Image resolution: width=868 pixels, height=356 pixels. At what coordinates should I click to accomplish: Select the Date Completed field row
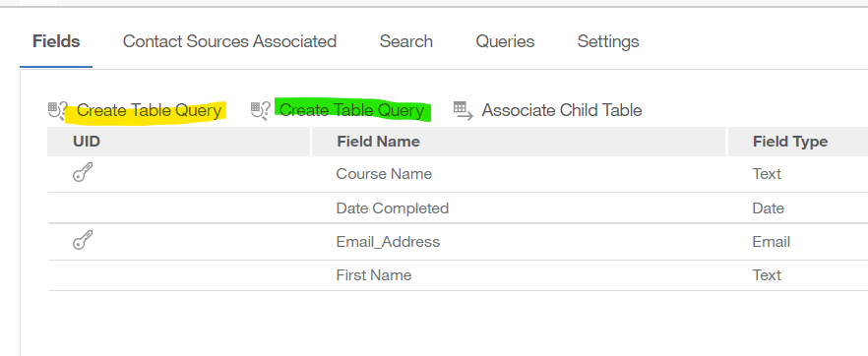pyautogui.click(x=458, y=208)
